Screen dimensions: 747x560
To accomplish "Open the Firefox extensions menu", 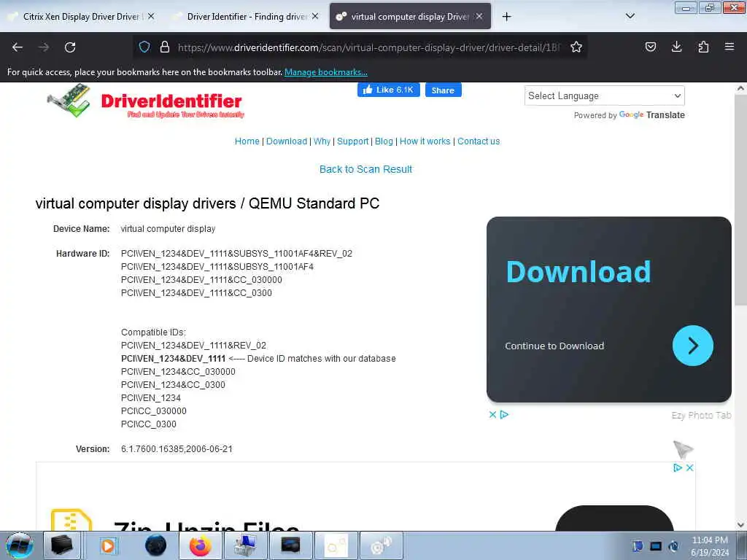I will [703, 47].
